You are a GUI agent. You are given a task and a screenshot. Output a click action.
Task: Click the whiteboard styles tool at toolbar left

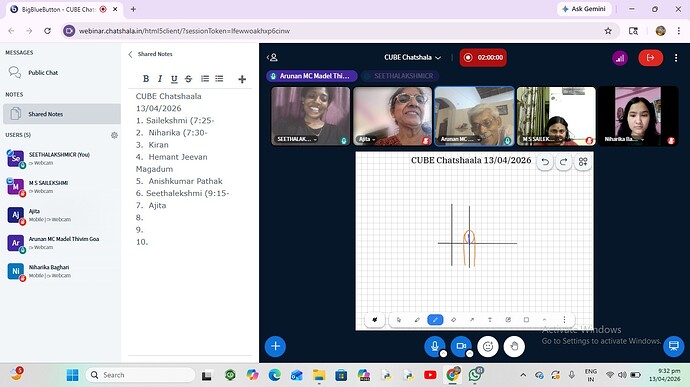(375, 320)
